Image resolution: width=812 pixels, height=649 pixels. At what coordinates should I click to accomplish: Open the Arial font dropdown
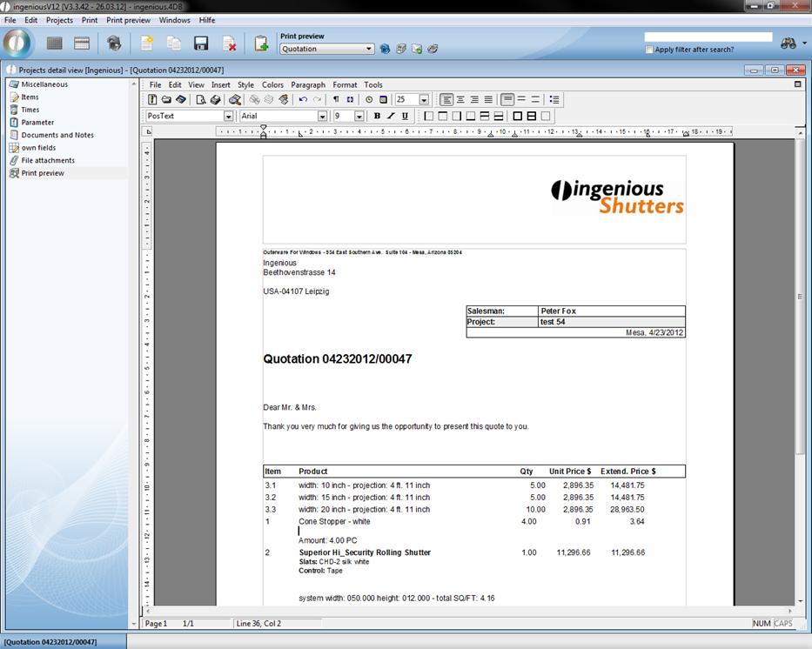coord(322,116)
